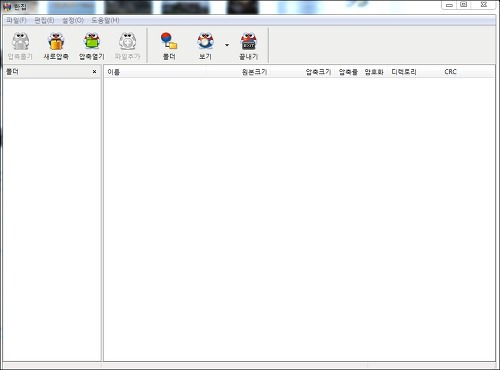Click the 새로압축 (new archive) icon
Viewport: 500px width, 370px height.
coord(56,46)
